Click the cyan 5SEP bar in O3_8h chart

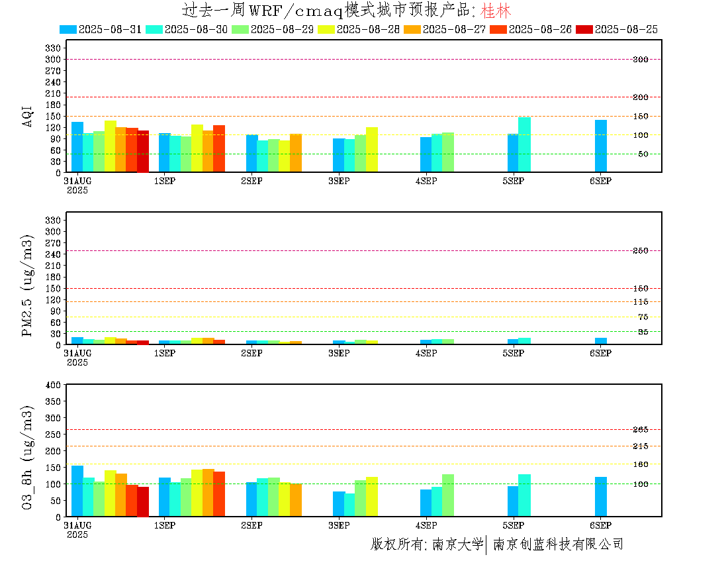pos(525,495)
